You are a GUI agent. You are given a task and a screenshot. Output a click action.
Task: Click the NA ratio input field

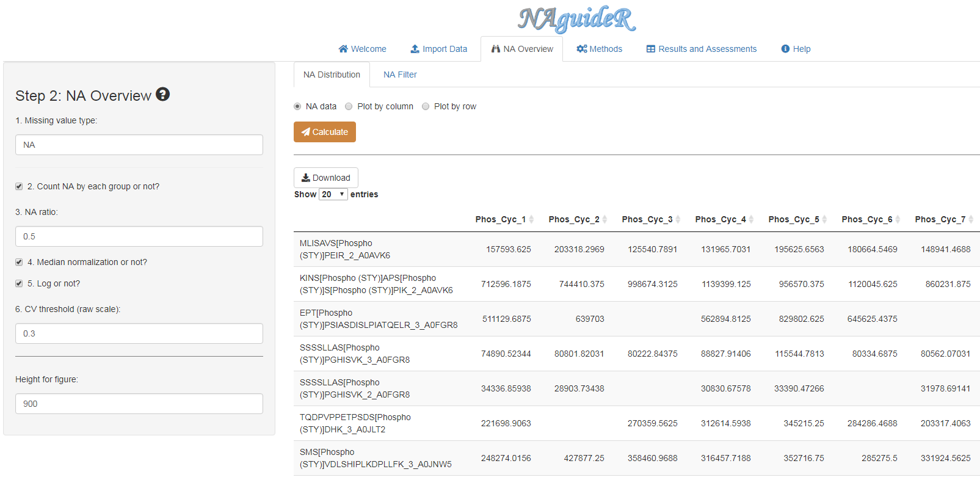[x=139, y=236]
